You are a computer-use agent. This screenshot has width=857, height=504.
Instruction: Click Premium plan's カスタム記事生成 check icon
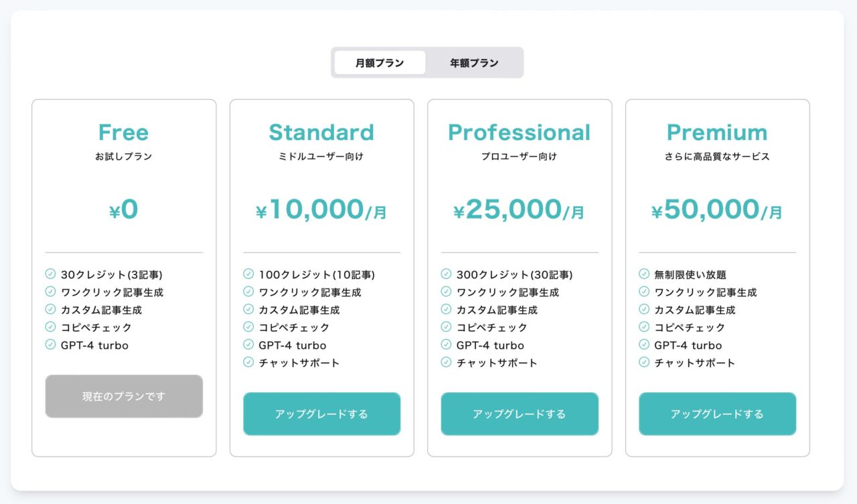point(644,309)
